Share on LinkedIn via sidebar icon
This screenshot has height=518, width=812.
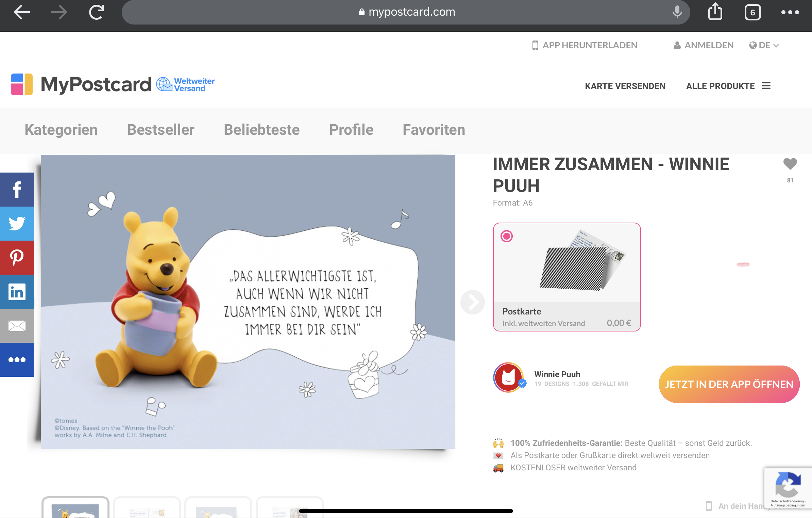click(17, 292)
